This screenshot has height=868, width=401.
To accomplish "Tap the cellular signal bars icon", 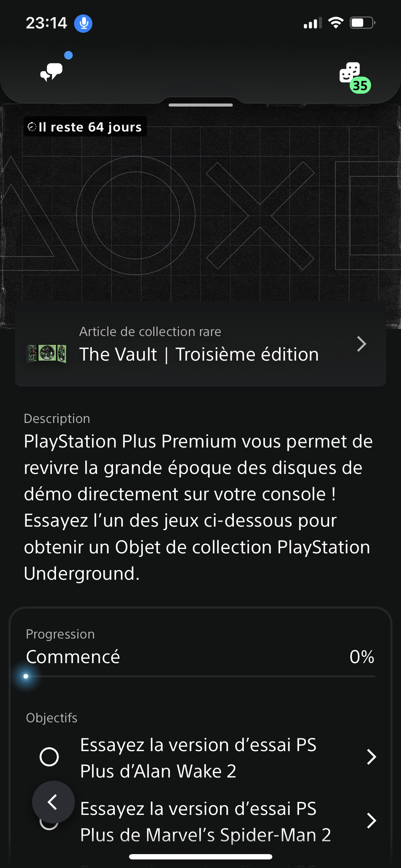I will point(313,23).
